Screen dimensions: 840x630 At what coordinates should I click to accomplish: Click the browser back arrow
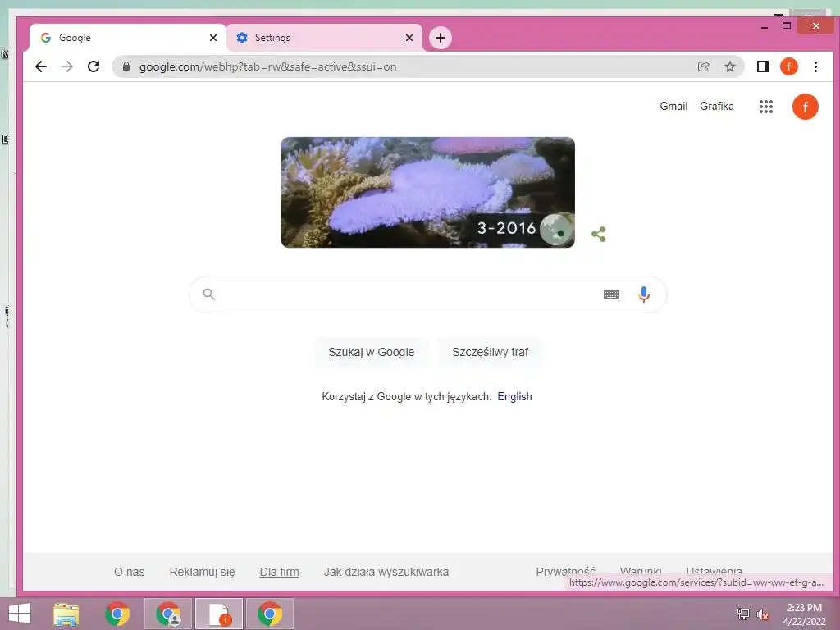[41, 66]
